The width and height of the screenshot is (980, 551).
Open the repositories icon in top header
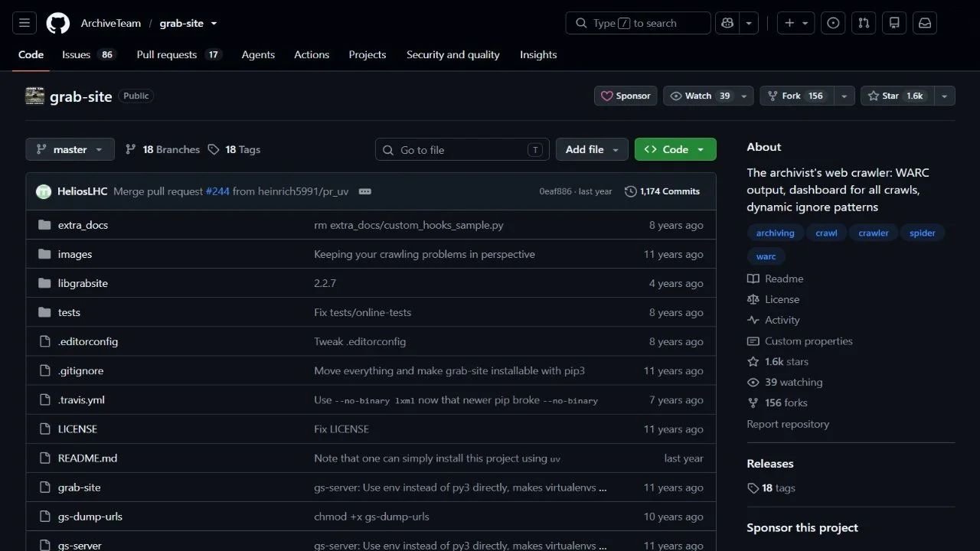(x=894, y=23)
